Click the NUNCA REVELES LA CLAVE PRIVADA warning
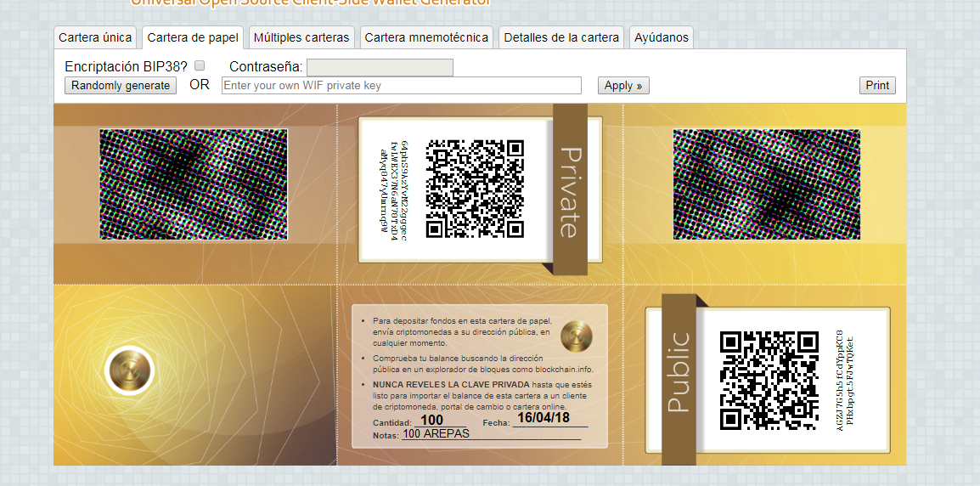This screenshot has height=486, width=980. 451,385
